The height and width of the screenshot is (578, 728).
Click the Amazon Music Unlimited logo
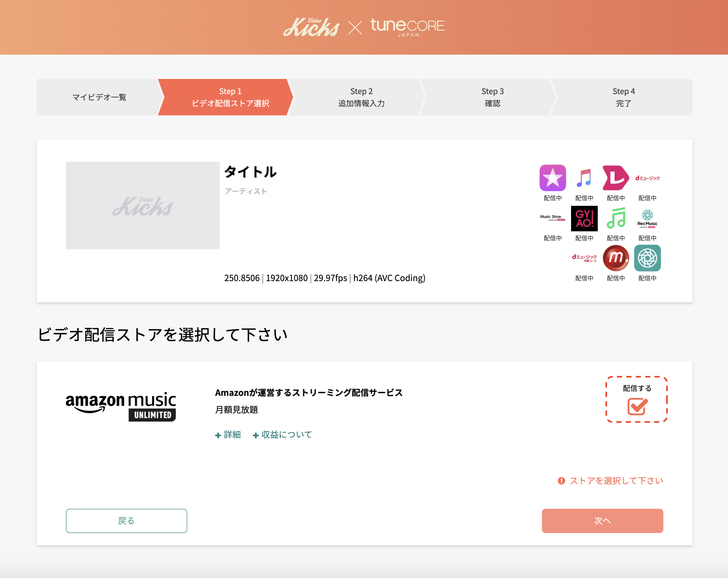[121, 406]
